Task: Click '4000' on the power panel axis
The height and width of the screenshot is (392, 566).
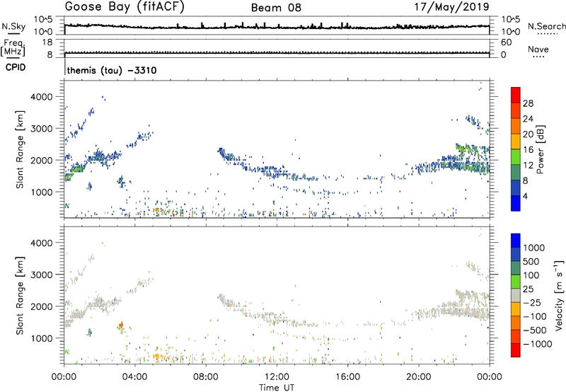Action: (41, 97)
